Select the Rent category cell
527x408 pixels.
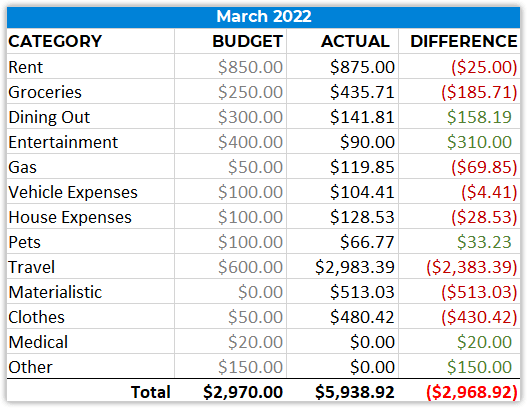point(90,67)
